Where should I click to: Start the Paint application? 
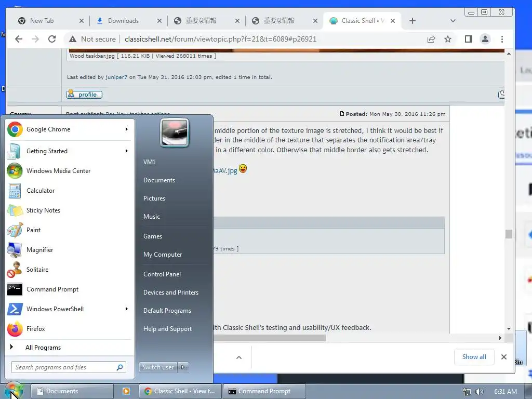click(x=70, y=230)
